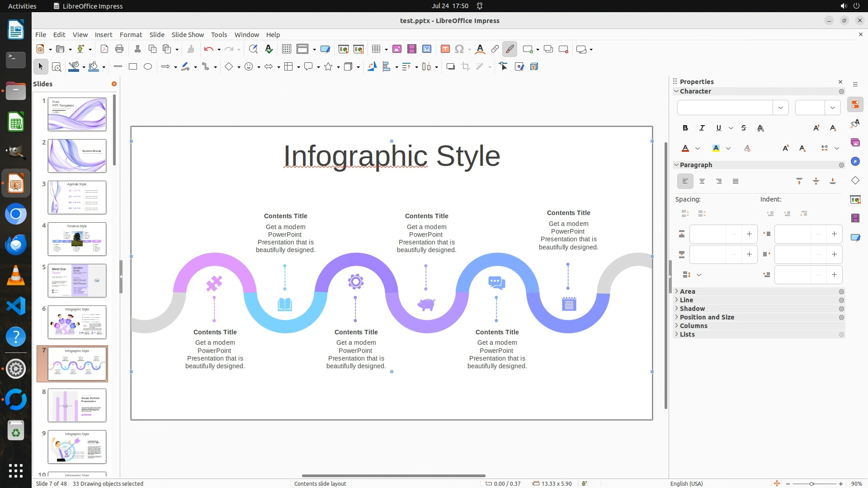Screen dimensions: 868x488
Task: Open the sidebar Gallery icon
Action: click(855, 143)
